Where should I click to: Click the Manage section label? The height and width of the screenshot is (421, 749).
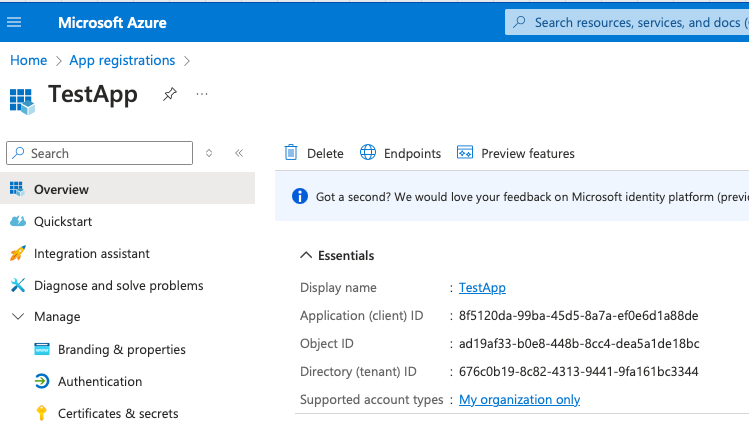(x=57, y=316)
